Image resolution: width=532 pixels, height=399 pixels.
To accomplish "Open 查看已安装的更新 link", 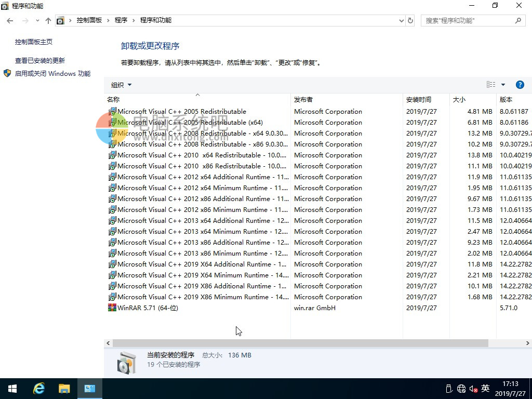I will [39, 60].
